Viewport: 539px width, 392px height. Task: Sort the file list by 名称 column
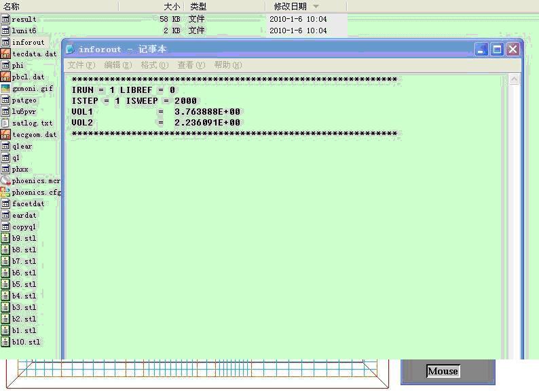coord(12,6)
